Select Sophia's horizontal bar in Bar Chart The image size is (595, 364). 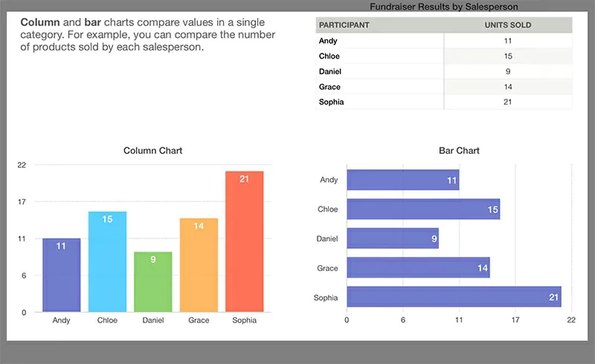coord(454,297)
